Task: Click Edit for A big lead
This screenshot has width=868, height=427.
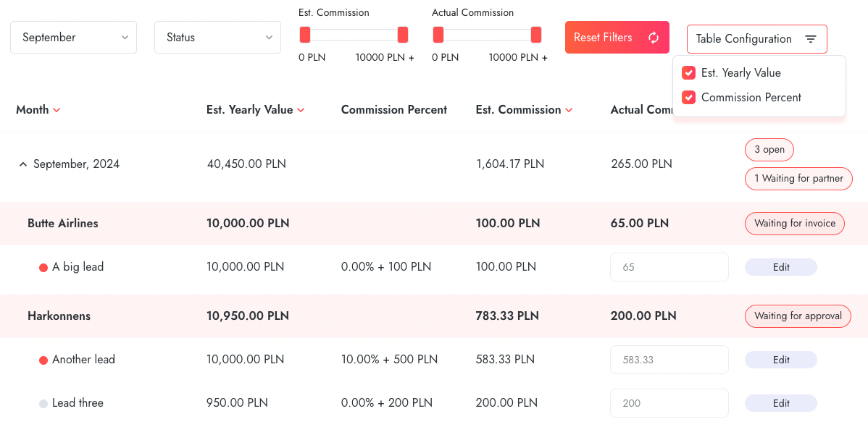Action: coord(780,267)
